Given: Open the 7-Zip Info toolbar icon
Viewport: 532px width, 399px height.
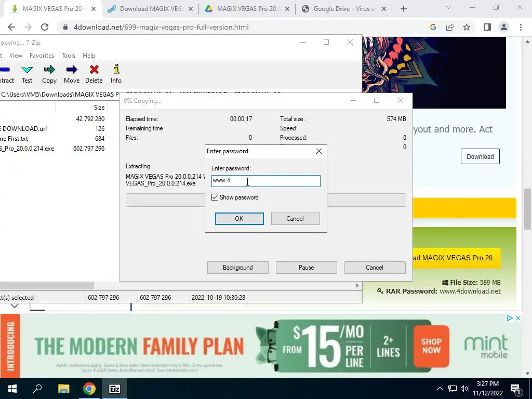Looking at the screenshot, I should pos(116,74).
